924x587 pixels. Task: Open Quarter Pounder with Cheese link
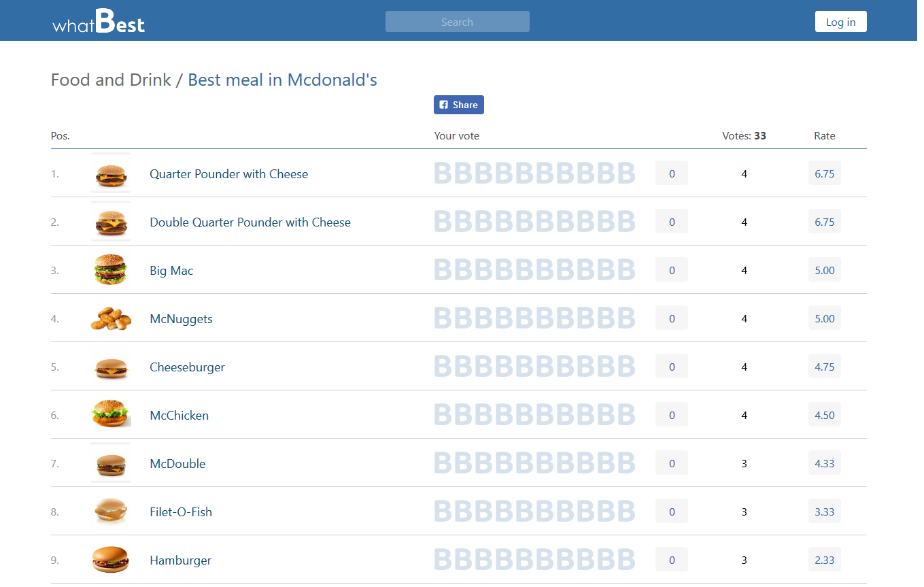tap(229, 174)
